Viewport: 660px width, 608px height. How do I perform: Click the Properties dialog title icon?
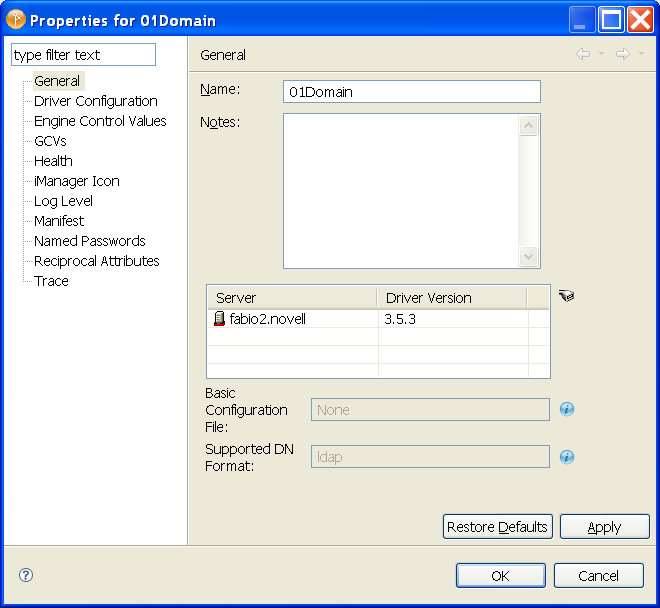16,20
